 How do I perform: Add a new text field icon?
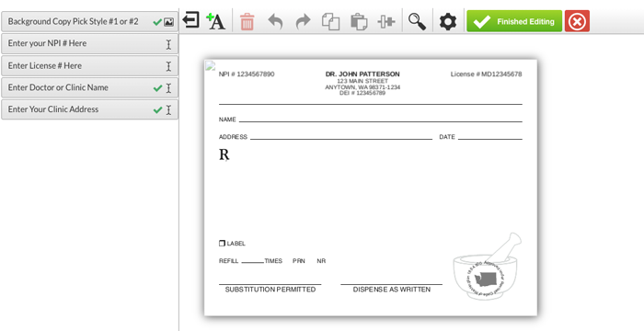pyautogui.click(x=215, y=21)
